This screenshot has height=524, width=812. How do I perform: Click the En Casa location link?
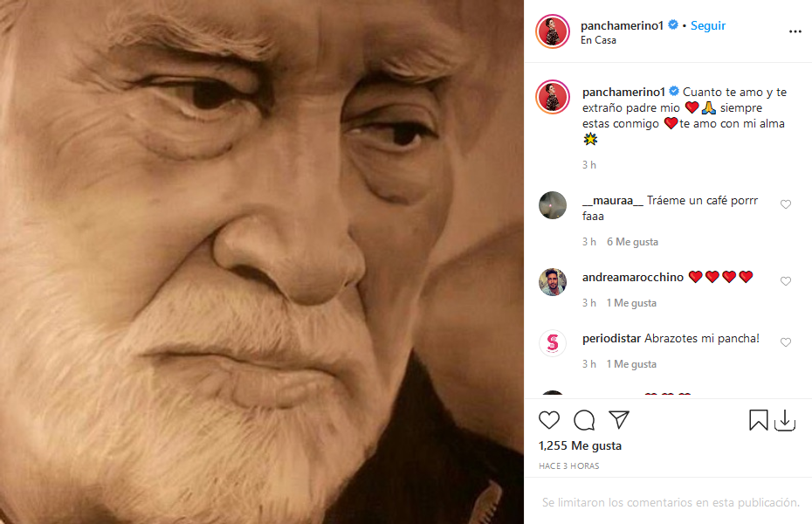(x=599, y=40)
